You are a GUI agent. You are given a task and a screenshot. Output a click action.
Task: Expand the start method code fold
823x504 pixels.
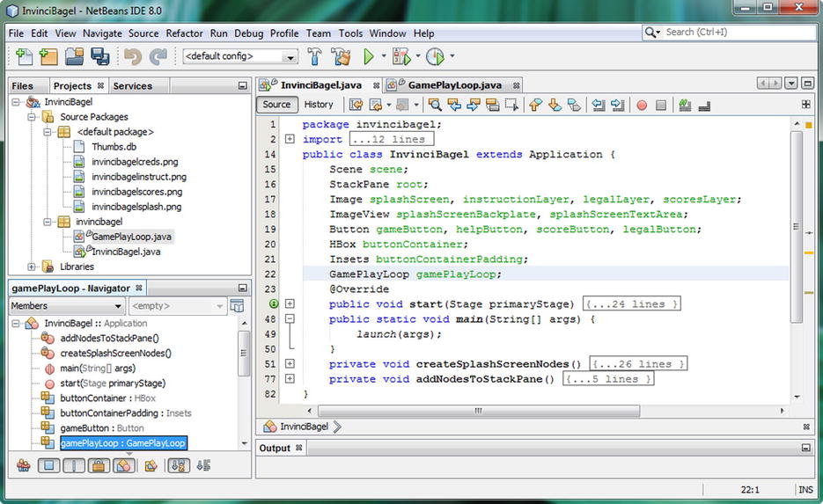point(290,303)
